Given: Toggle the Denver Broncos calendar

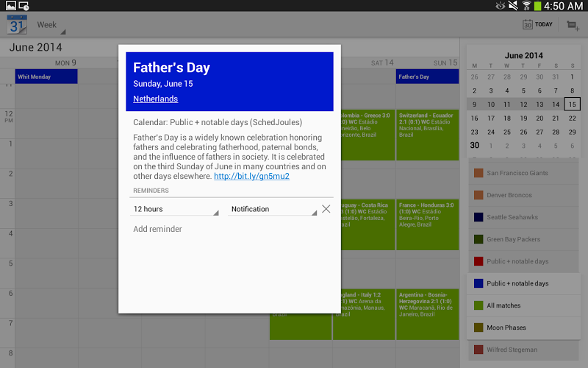Looking at the screenshot, I should click(x=523, y=195).
